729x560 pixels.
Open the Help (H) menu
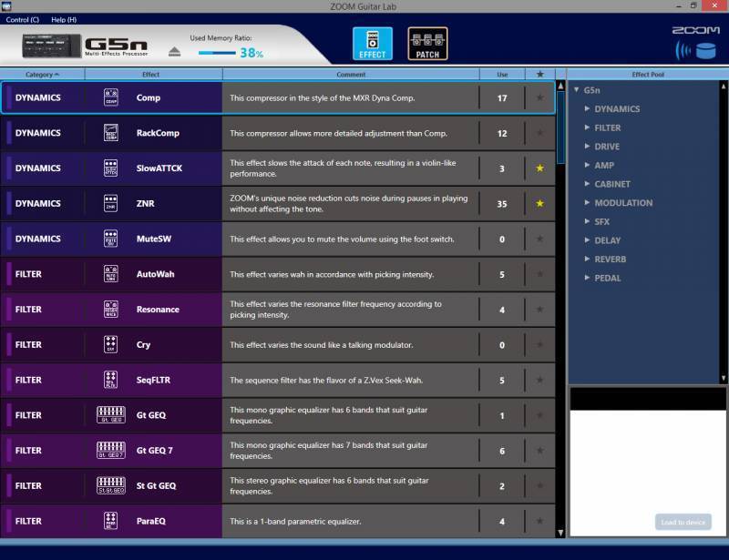[64, 19]
